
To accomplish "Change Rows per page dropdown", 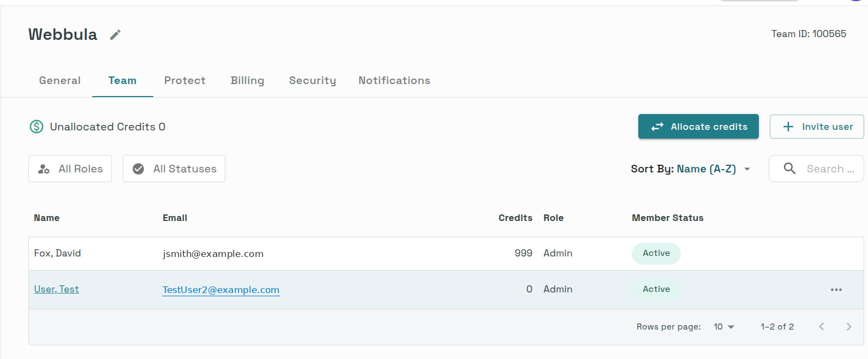I will coord(724,327).
